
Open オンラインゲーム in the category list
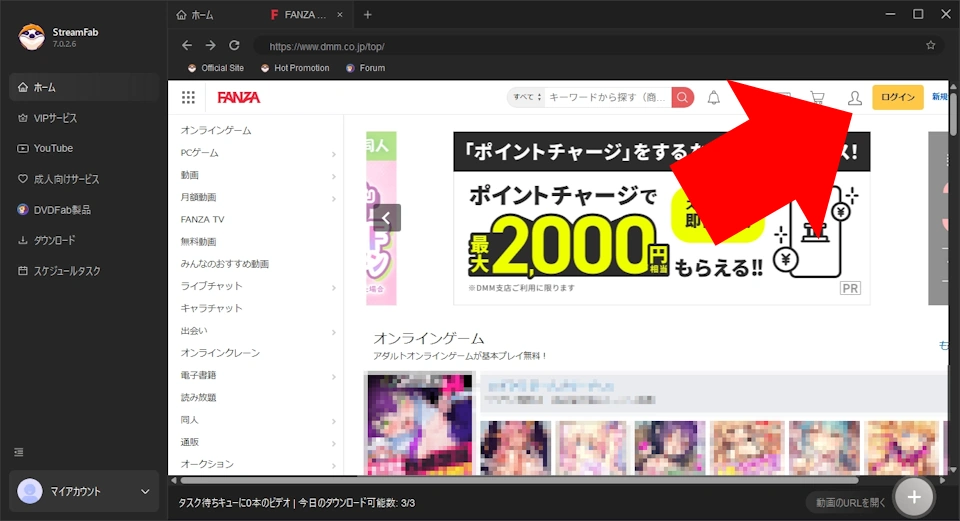(x=216, y=130)
